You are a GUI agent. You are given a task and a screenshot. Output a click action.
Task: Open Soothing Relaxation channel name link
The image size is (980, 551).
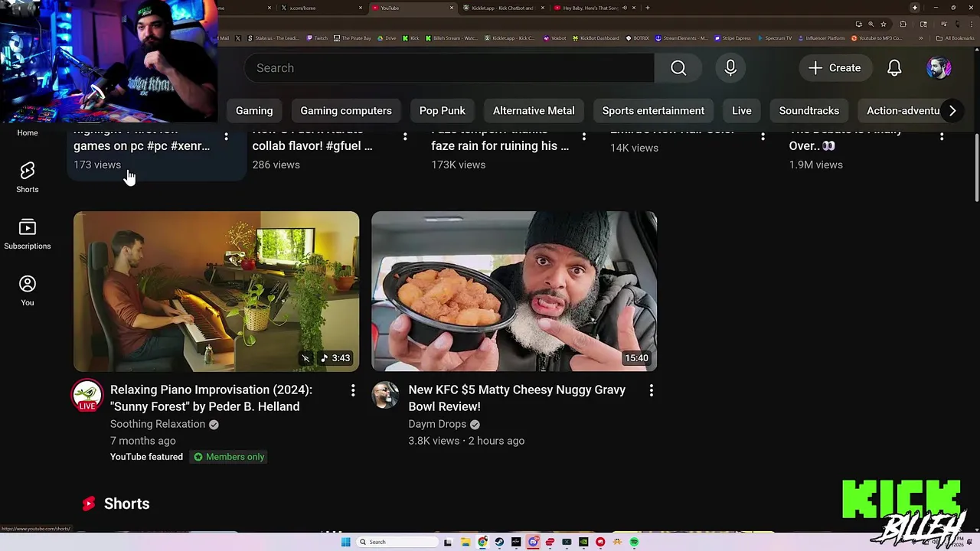point(158,424)
